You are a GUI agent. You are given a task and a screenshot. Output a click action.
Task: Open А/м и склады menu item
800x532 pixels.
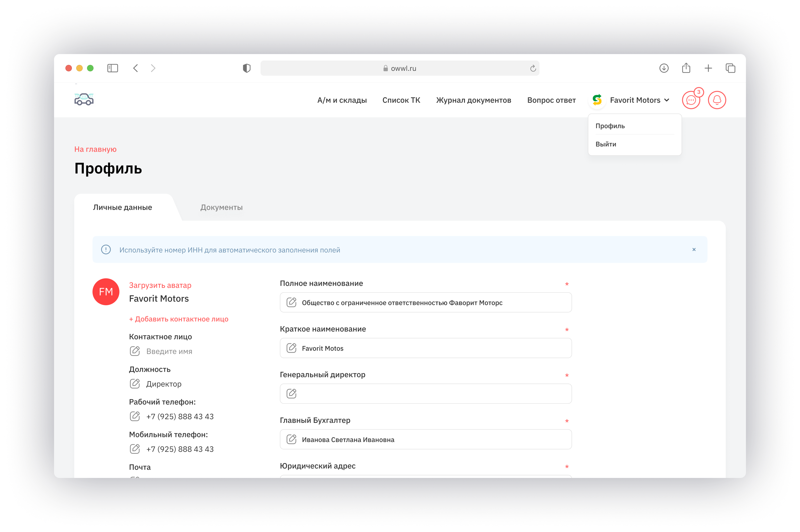(342, 100)
